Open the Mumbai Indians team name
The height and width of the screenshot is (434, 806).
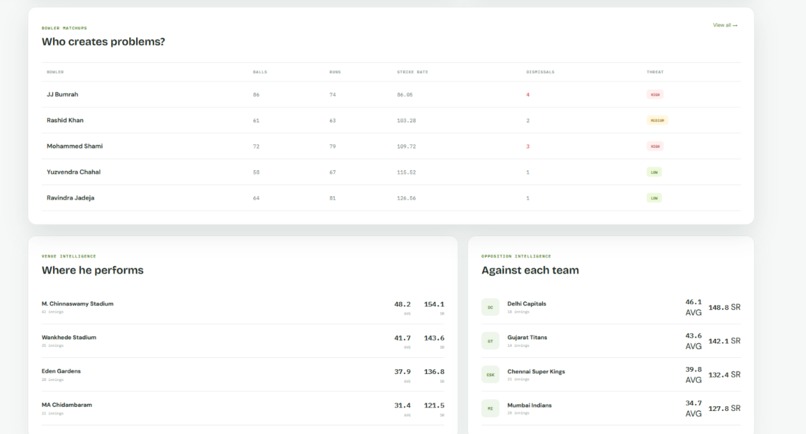click(x=529, y=406)
